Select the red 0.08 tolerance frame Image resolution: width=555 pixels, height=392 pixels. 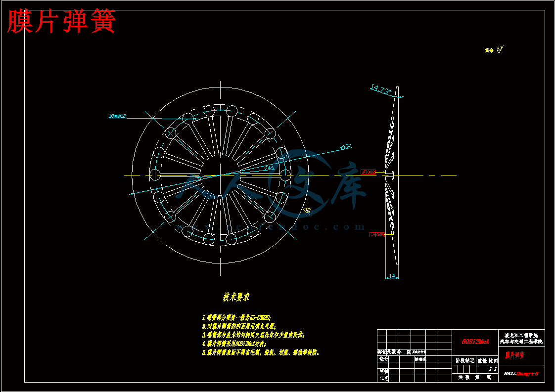[x=377, y=235]
